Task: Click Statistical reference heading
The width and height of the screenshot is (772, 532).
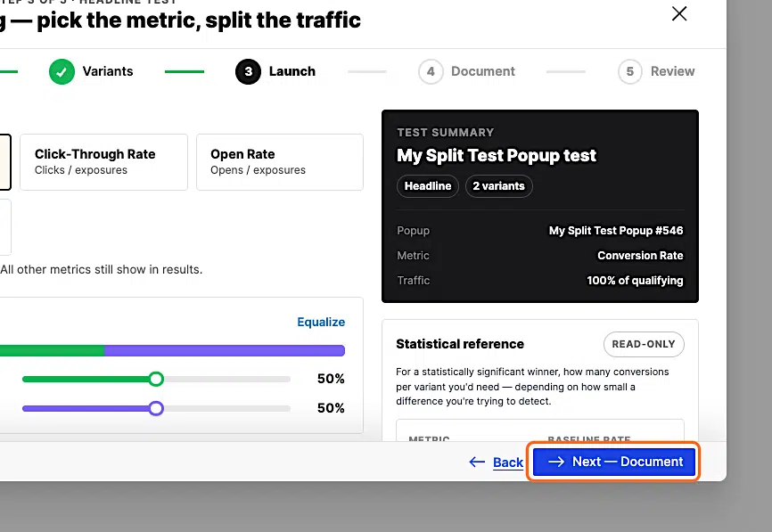Action: (x=460, y=344)
